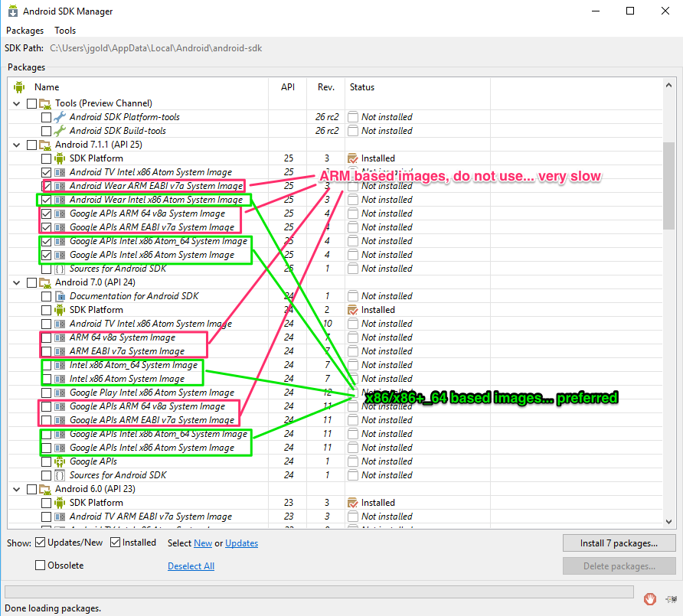The width and height of the screenshot is (683, 616).
Task: Click the API 25 Android TV Intel x86 system image icon
Action: [x=60, y=172]
